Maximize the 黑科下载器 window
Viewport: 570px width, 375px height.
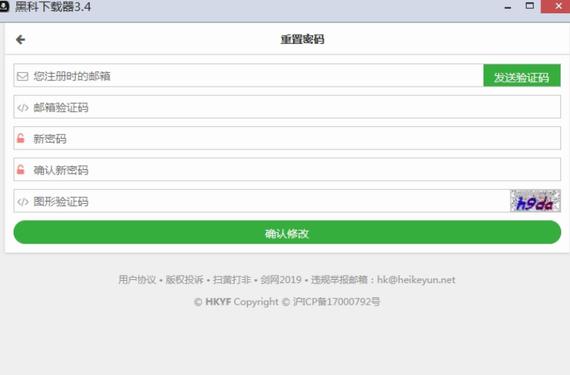pyautogui.click(x=530, y=6)
